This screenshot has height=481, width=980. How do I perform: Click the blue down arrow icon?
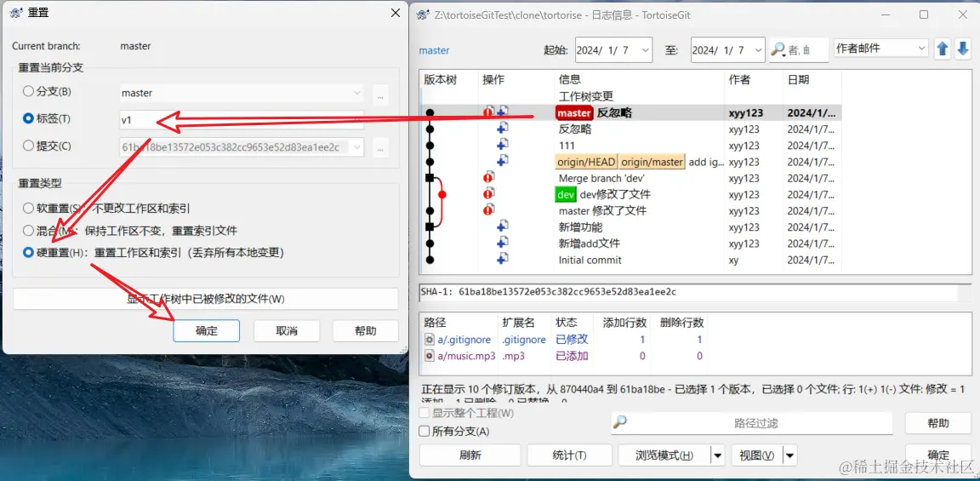point(962,49)
